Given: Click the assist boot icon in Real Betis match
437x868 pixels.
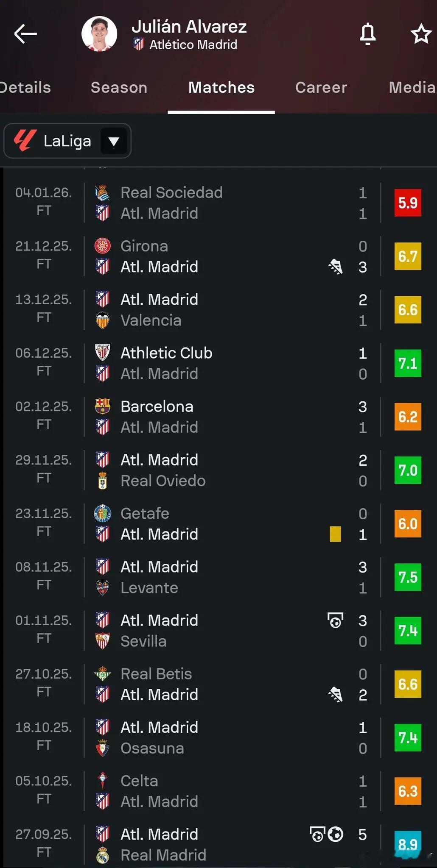Looking at the screenshot, I should [x=335, y=695].
